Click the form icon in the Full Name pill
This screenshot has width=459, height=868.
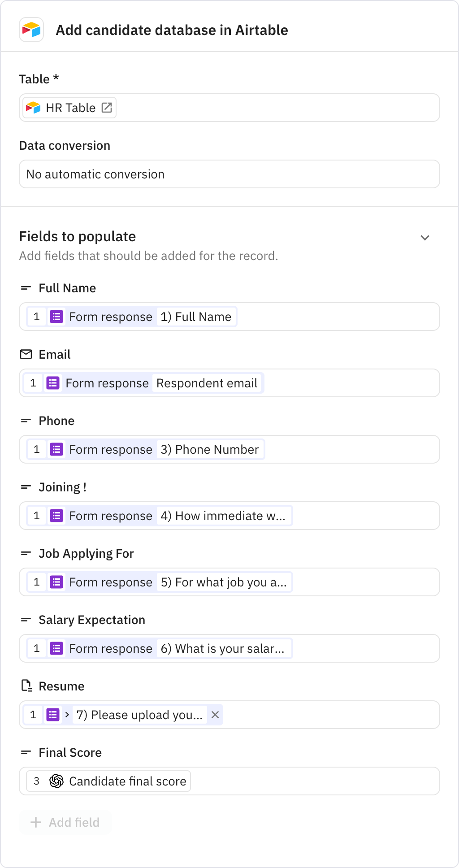click(x=56, y=317)
